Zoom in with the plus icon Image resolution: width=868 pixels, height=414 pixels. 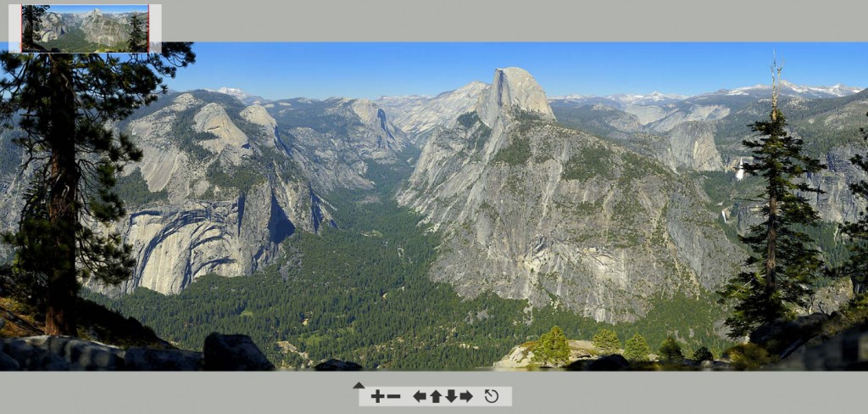click(x=377, y=396)
